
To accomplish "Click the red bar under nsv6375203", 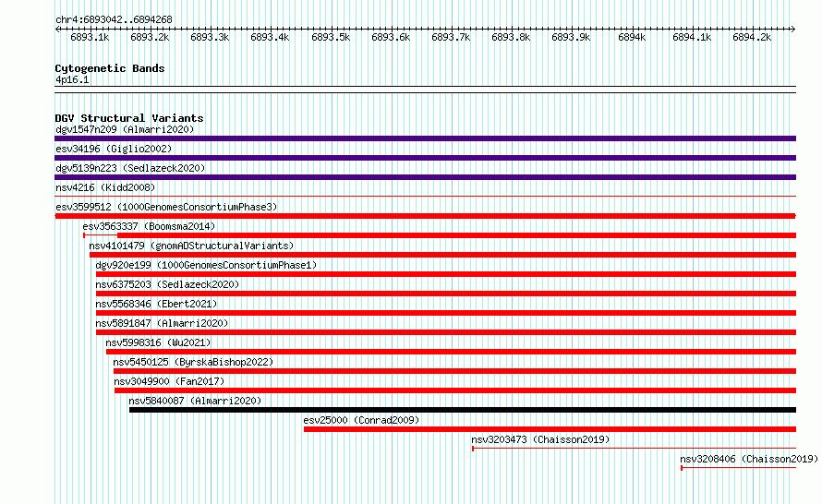I will click(x=446, y=294).
